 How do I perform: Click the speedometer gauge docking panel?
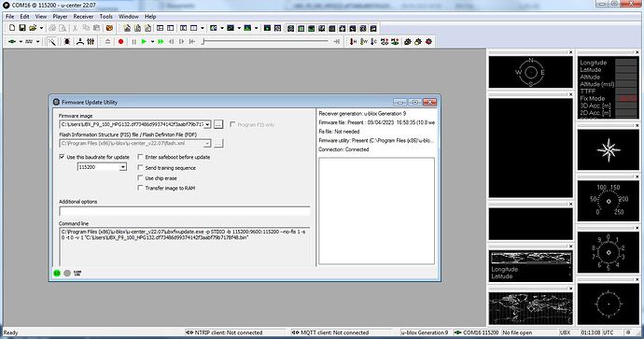pyautogui.click(x=608, y=201)
